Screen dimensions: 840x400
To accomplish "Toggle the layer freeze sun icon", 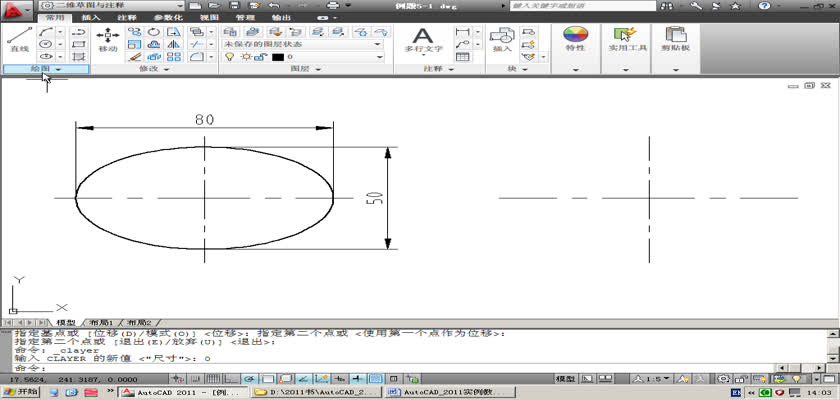I will [x=243, y=58].
